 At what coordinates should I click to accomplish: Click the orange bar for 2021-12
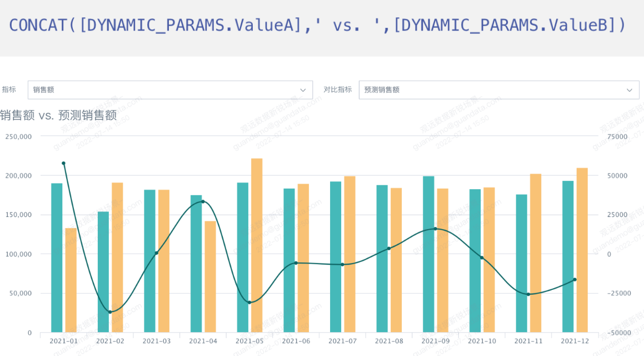(582, 250)
